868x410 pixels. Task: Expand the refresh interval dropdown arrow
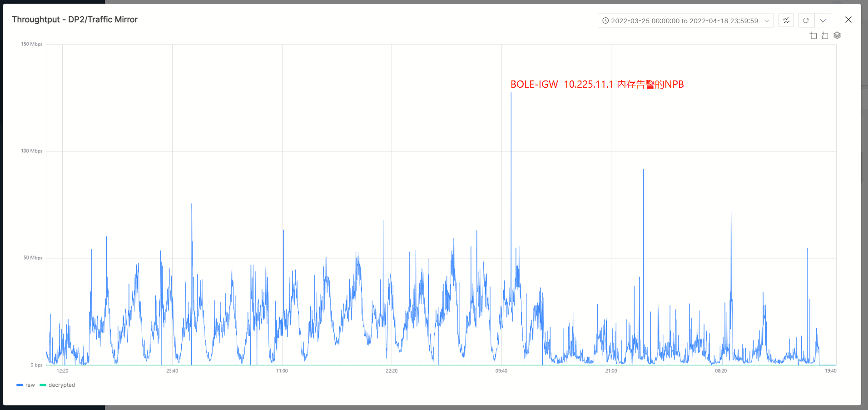point(823,20)
